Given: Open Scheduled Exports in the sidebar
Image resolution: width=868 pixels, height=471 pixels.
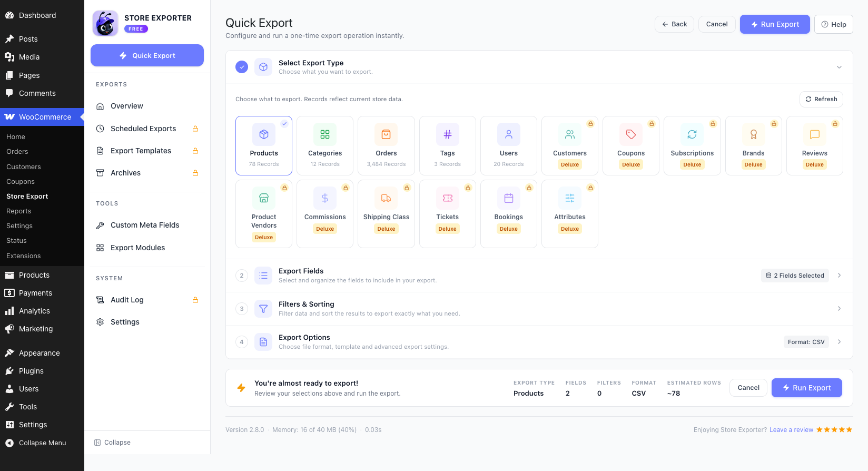Looking at the screenshot, I should click(147, 129).
